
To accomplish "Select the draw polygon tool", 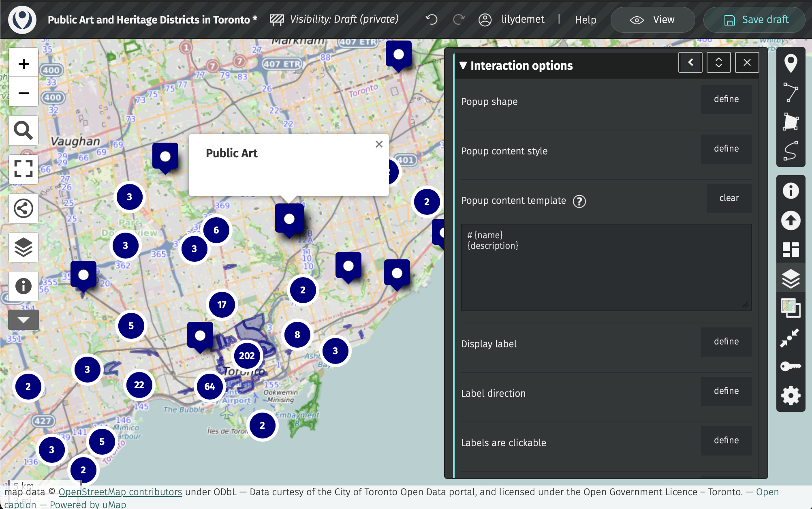I will click(791, 122).
